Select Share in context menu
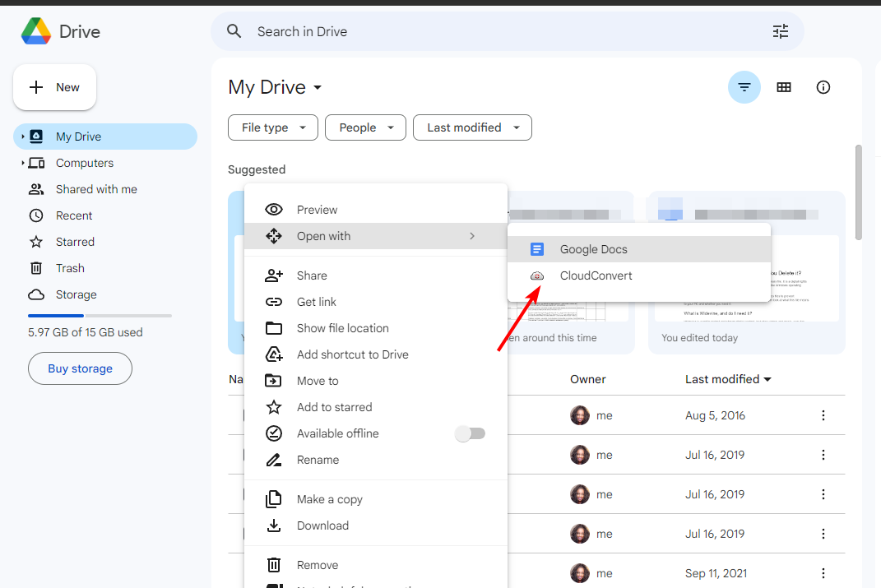 pos(376,275)
